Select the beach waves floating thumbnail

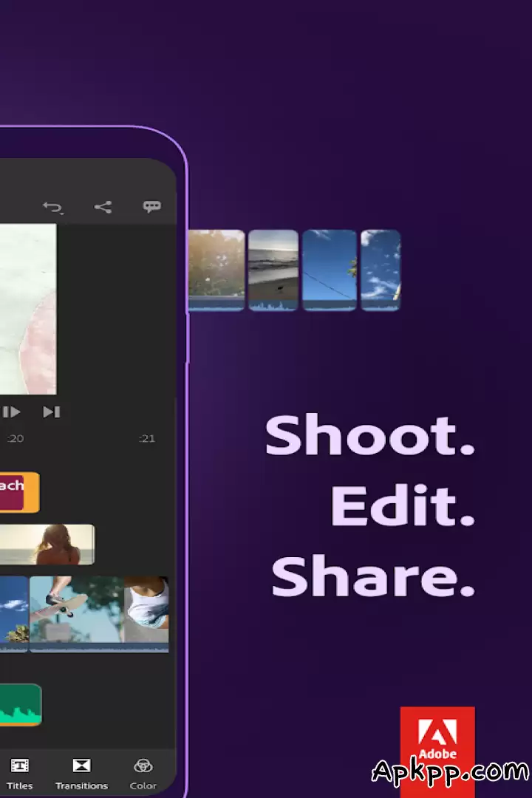[x=273, y=270]
